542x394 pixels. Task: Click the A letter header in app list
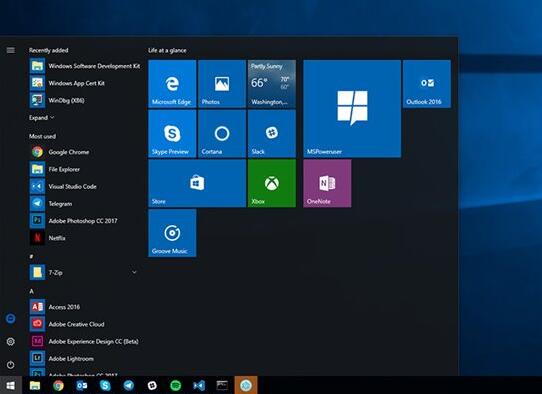click(x=31, y=291)
